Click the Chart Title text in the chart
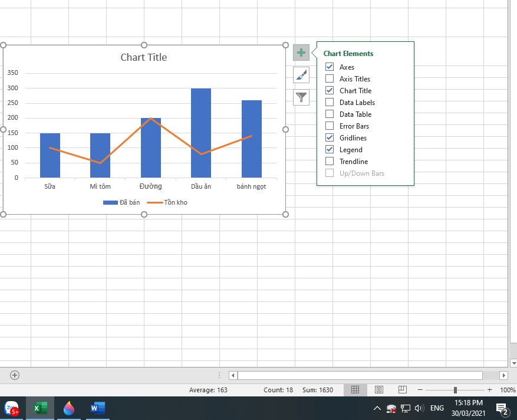The width and height of the screenshot is (517, 420). tap(144, 57)
